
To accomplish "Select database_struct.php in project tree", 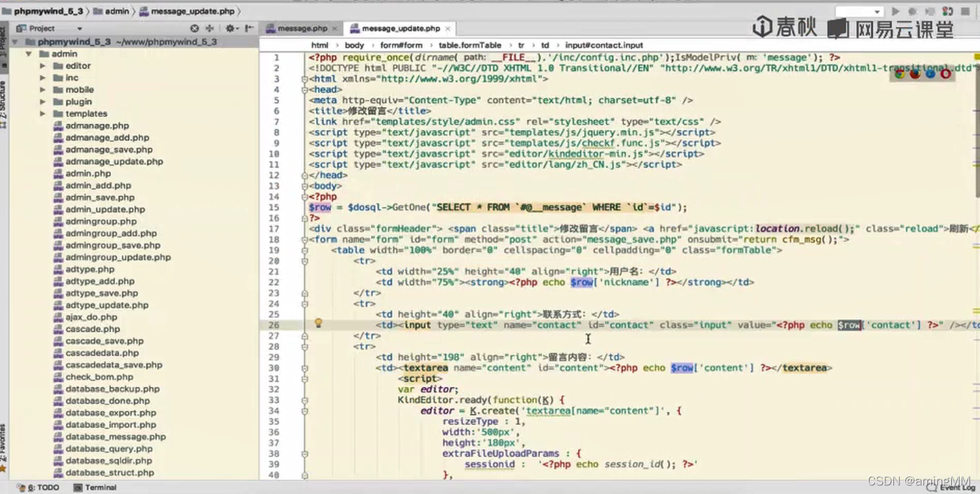I will pos(110,472).
